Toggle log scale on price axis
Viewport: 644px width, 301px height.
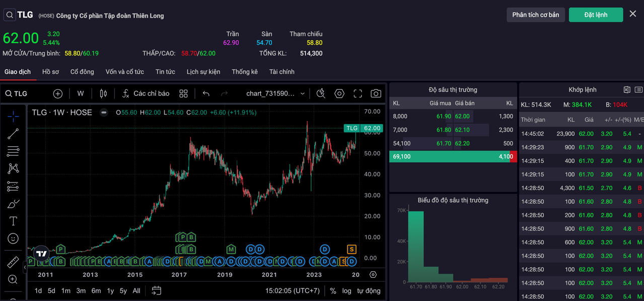click(346, 290)
